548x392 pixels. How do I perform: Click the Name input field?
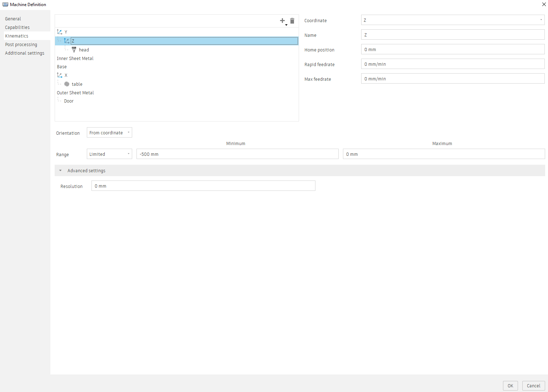pyautogui.click(x=453, y=35)
